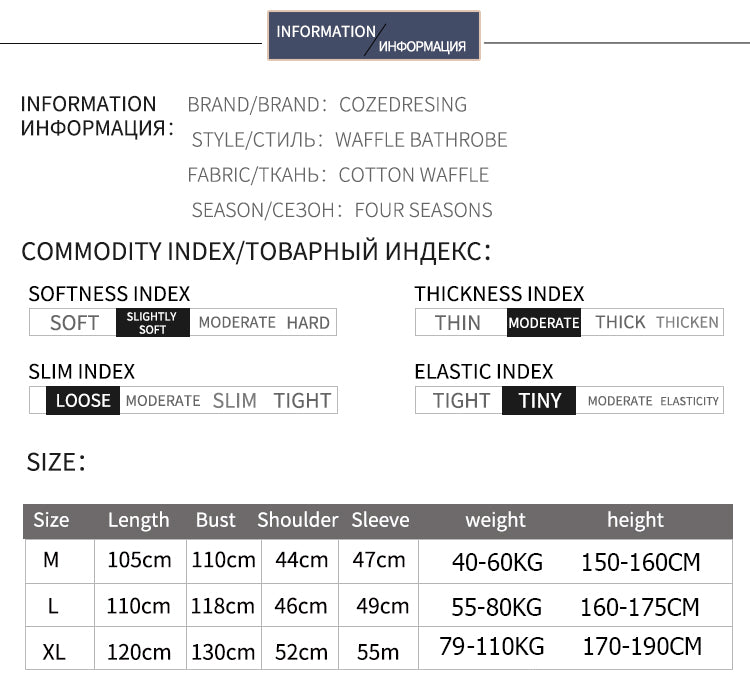Click highlighted LOOSE in Slim Index
The width and height of the screenshot is (750, 686).
pyautogui.click(x=83, y=400)
